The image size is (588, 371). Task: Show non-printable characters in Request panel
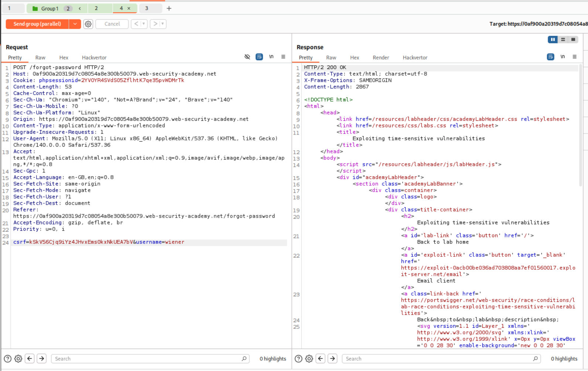click(x=271, y=57)
